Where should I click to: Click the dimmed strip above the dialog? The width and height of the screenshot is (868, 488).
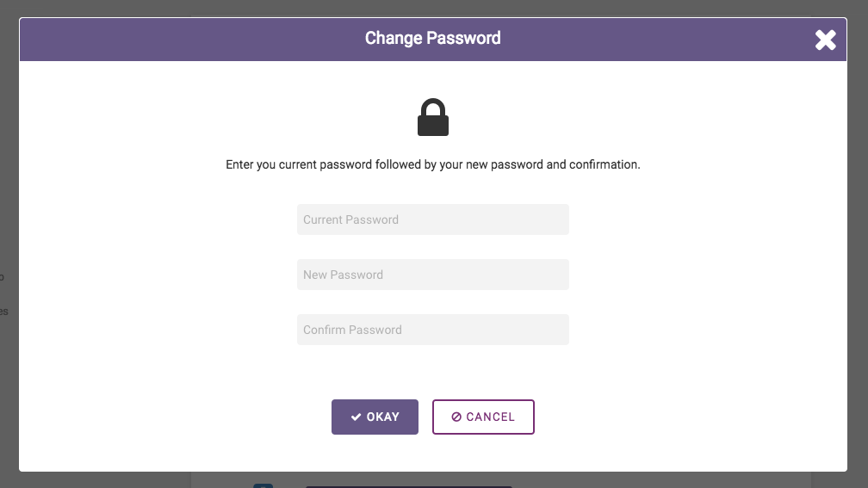(433, 8)
